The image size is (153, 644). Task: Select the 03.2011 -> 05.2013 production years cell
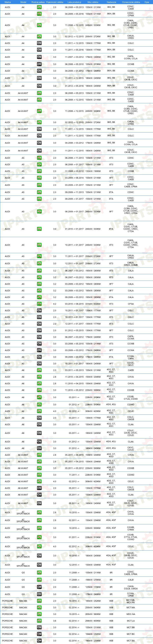(74, 370)
